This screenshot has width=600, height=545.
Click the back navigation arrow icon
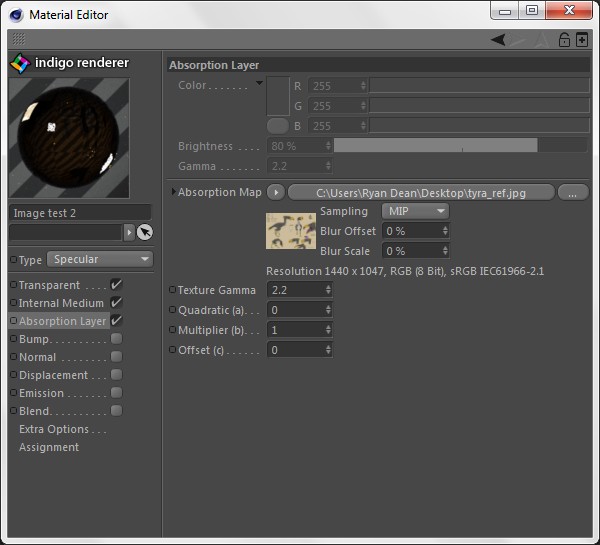coord(500,40)
